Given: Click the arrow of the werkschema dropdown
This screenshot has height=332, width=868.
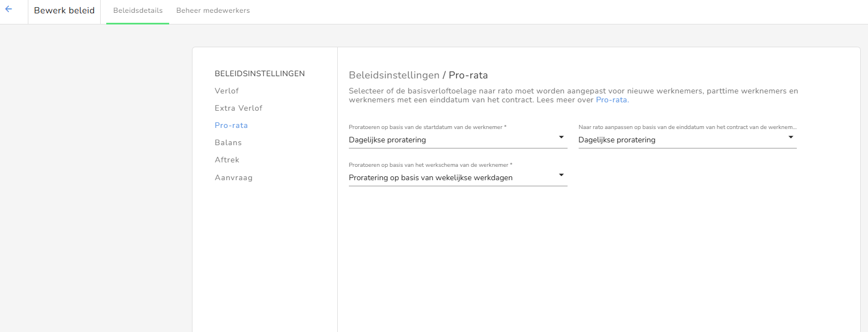Looking at the screenshot, I should (x=561, y=175).
